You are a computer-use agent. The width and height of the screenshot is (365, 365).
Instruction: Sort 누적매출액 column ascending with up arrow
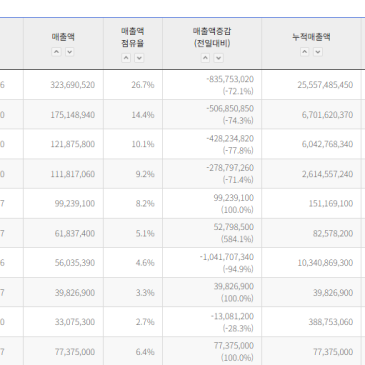click(305, 52)
